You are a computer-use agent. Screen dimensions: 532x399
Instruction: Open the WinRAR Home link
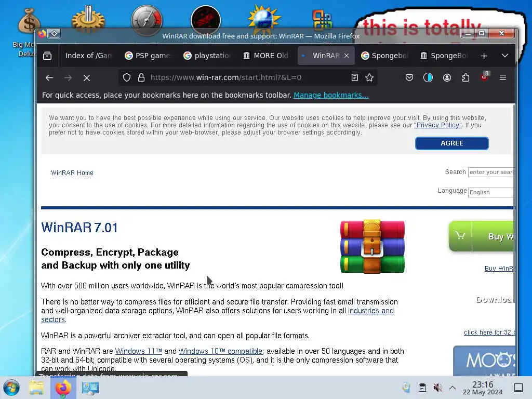click(72, 173)
